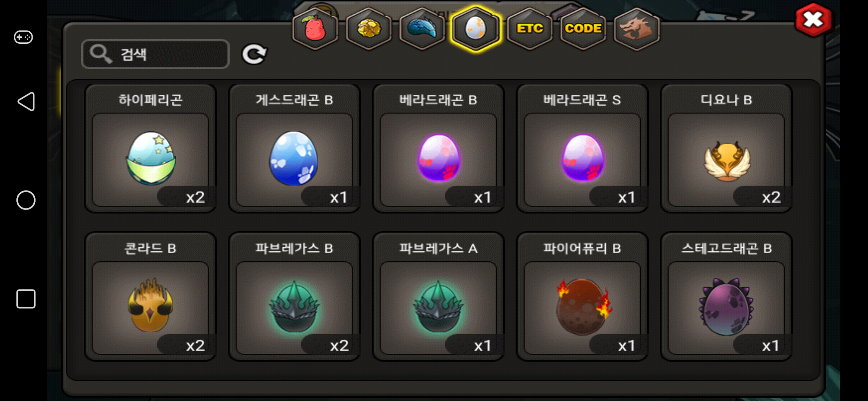This screenshot has width=868, height=401.
Task: Switch to the gold nugget tab
Action: click(369, 28)
